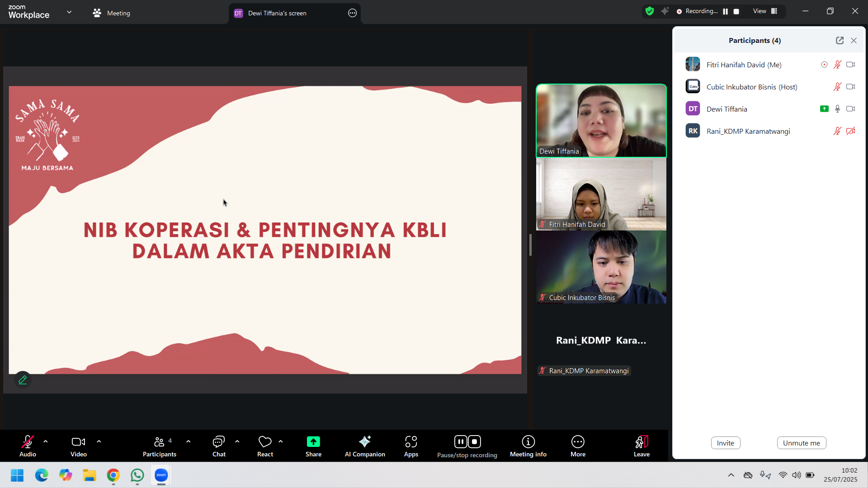
Task: Click the annotate pencil icon on shared screen
Action: click(x=23, y=380)
